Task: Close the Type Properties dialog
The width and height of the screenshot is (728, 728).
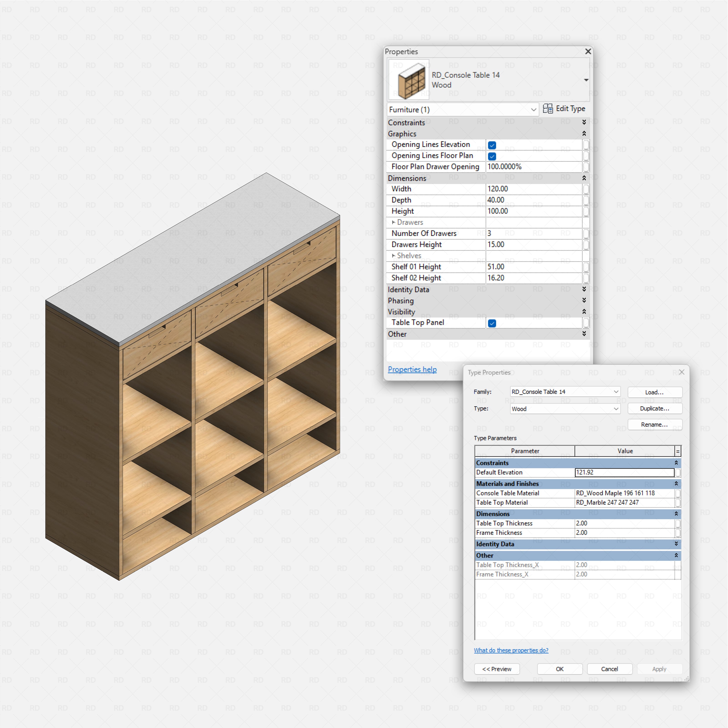Action: click(681, 372)
